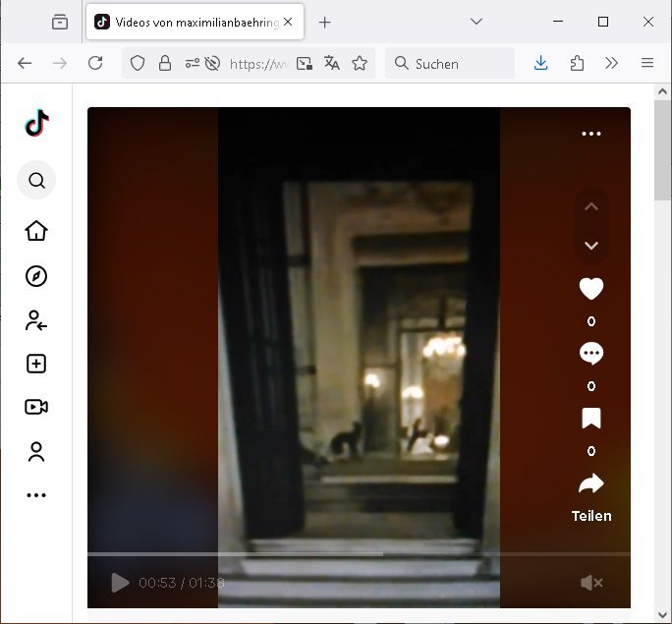The width and height of the screenshot is (672, 624).
Task: Click the Upload plus icon
Action: (36, 364)
